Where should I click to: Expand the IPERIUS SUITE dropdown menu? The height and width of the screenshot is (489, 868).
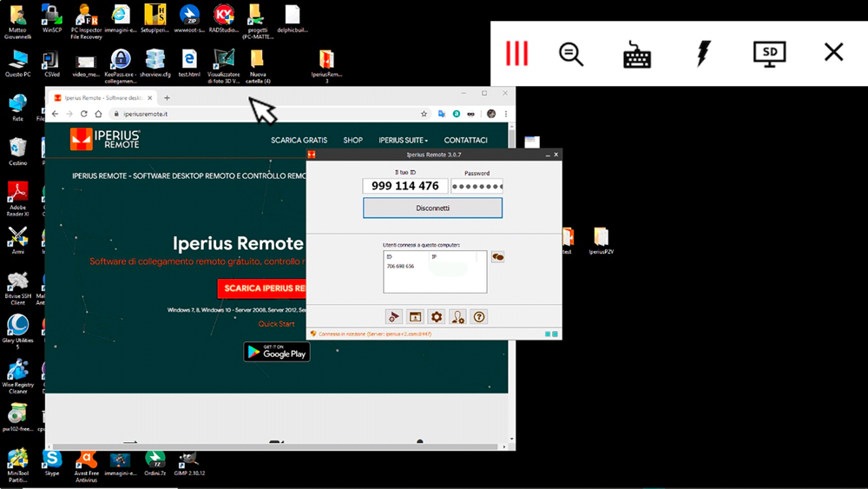(x=403, y=140)
